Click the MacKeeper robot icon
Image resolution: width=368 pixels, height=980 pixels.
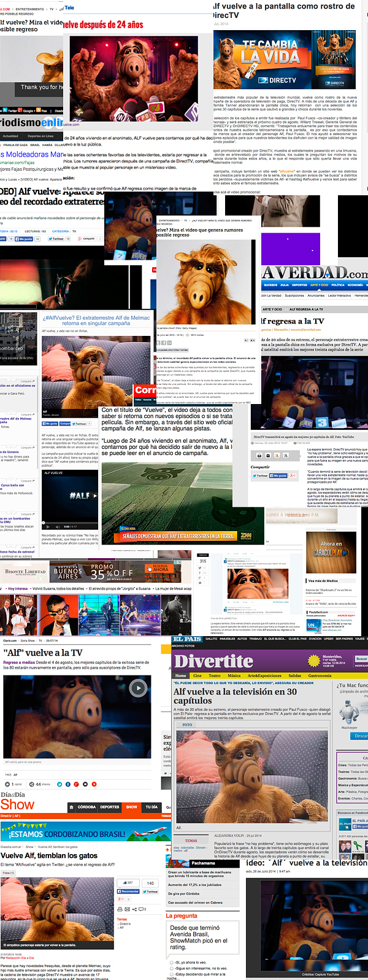(349, 712)
